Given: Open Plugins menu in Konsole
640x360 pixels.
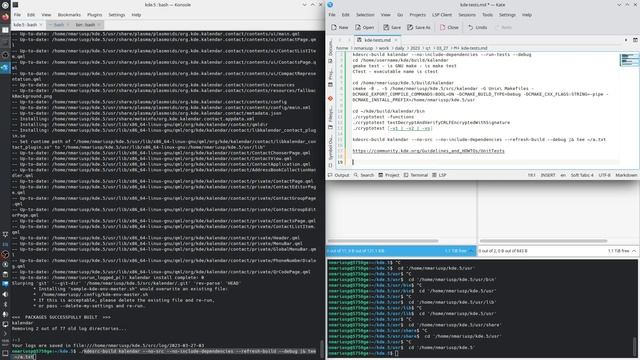Looking at the screenshot, I should [94, 15].
